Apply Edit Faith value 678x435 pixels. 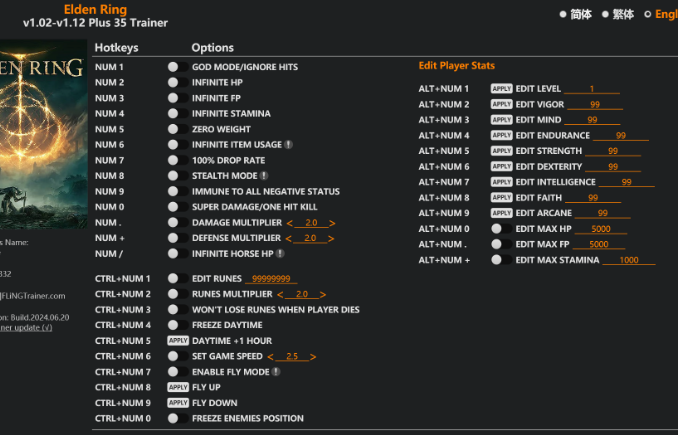click(x=502, y=198)
